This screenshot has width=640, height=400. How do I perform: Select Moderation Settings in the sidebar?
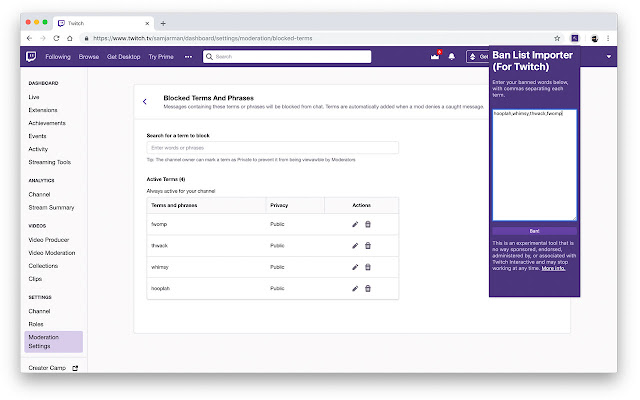click(x=53, y=342)
